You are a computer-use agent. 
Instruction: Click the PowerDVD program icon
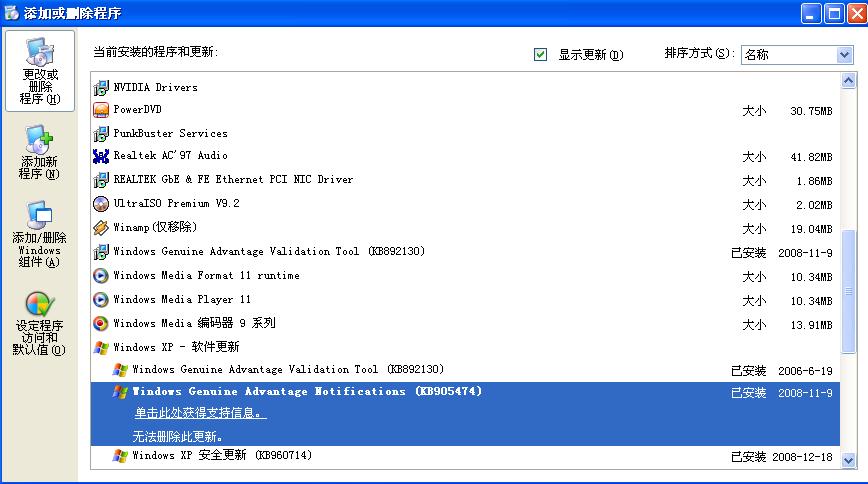tap(101, 110)
